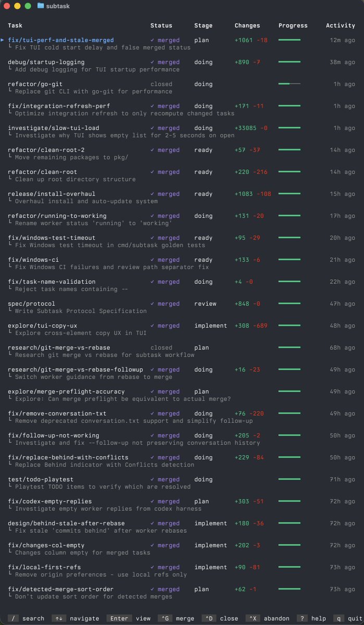This screenshot has width=364, height=625.
Task: Click 68h ago activity time
Action: pos(343,348)
